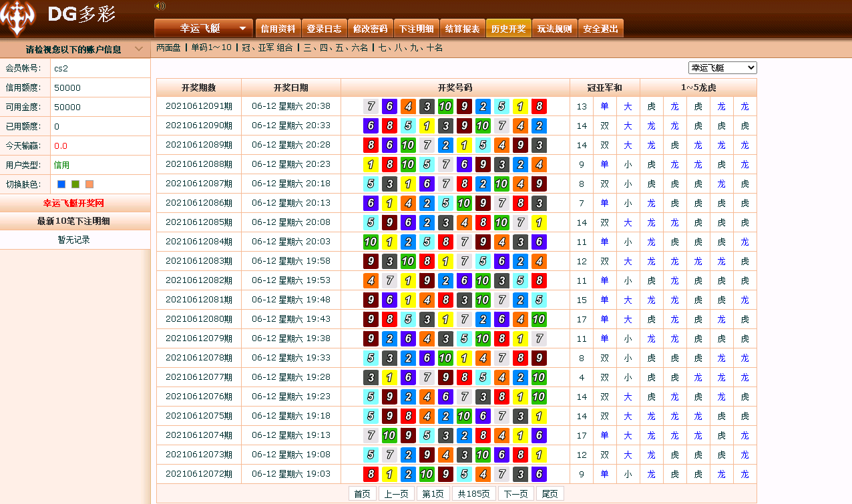This screenshot has width=852, height=504.
Task: Open the 幸运飞艇 select box at top right
Action: [x=722, y=67]
